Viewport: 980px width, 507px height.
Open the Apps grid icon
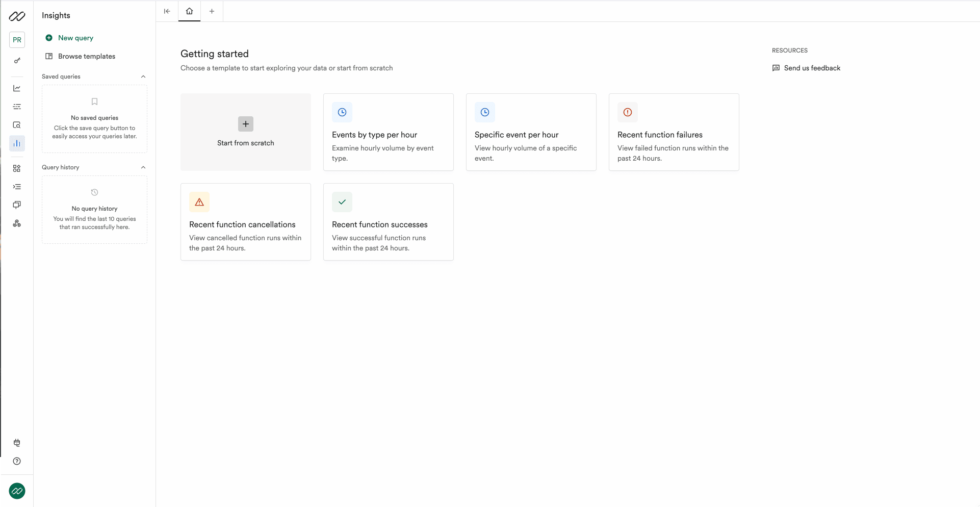(17, 168)
